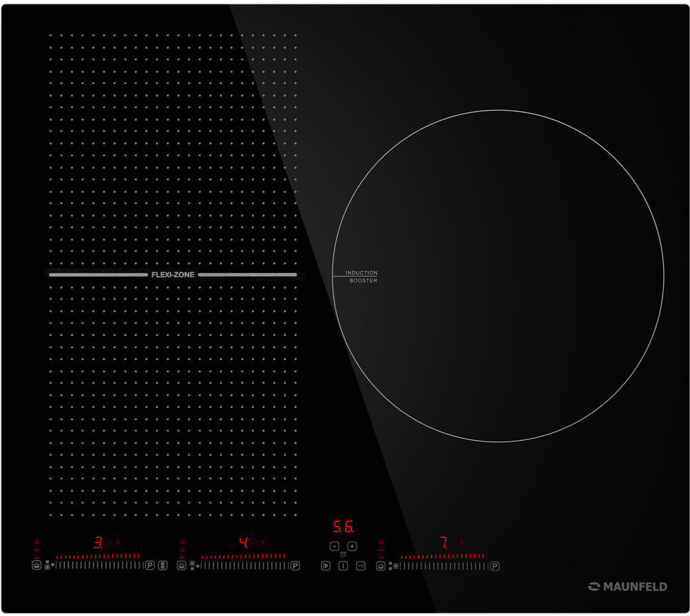
Task: Click the MAUNFELD brand logo
Action: click(x=627, y=586)
